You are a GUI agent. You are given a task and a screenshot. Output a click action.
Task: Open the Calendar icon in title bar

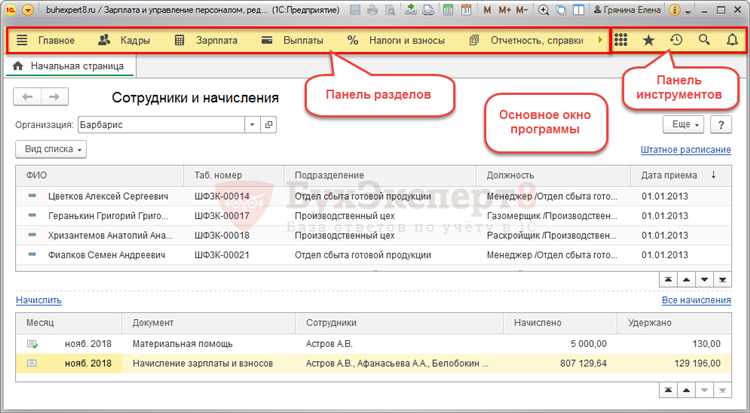466,10
